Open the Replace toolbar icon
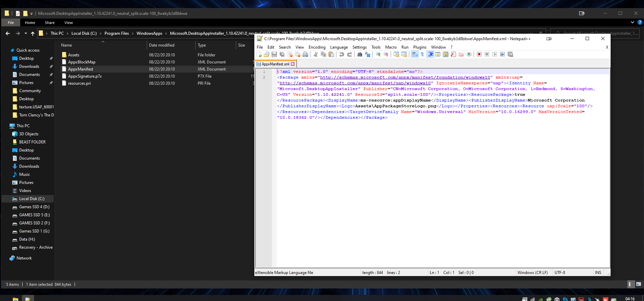The image size is (644, 301). 368,54
